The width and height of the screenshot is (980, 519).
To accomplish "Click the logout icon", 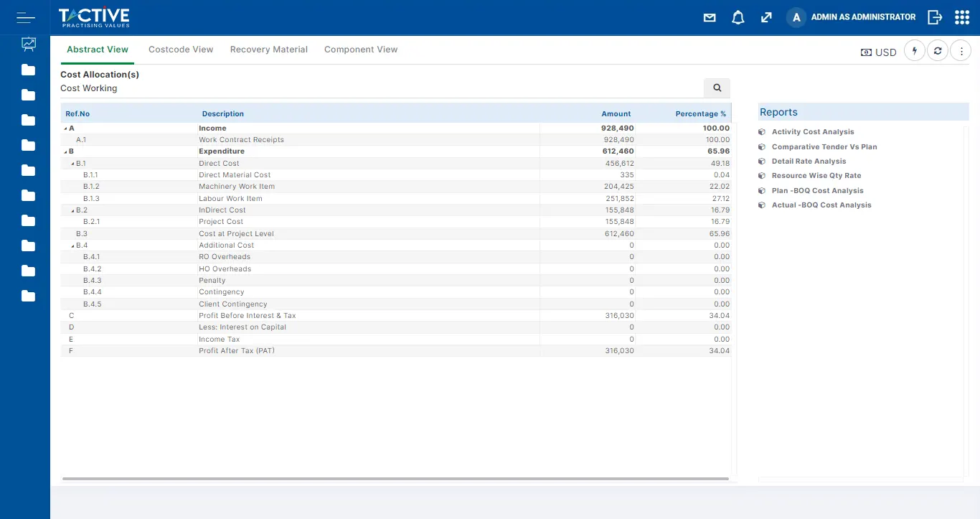I will click(934, 17).
